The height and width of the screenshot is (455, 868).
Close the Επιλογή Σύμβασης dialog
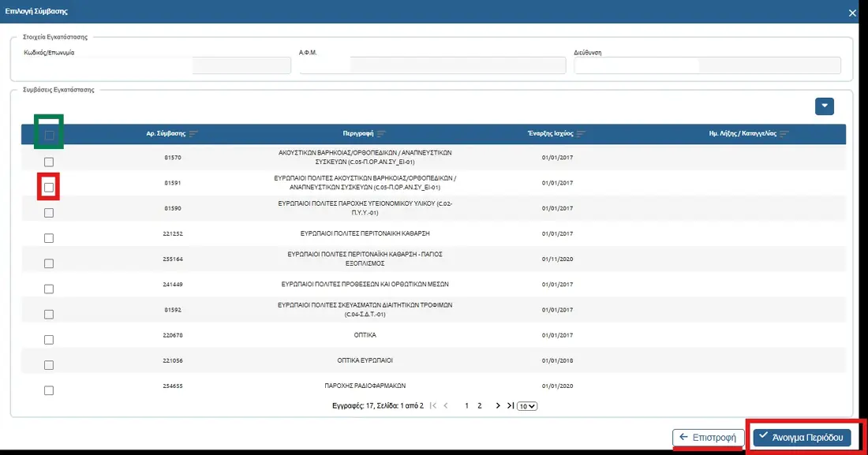point(852,13)
